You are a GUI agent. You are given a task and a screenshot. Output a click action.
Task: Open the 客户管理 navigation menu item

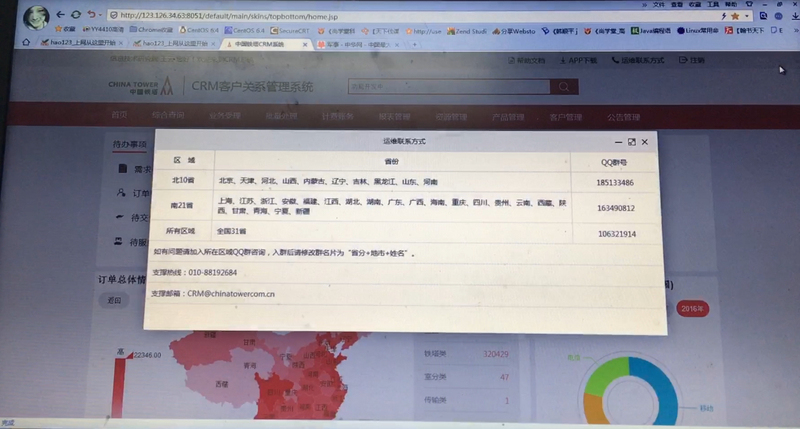pos(566,117)
